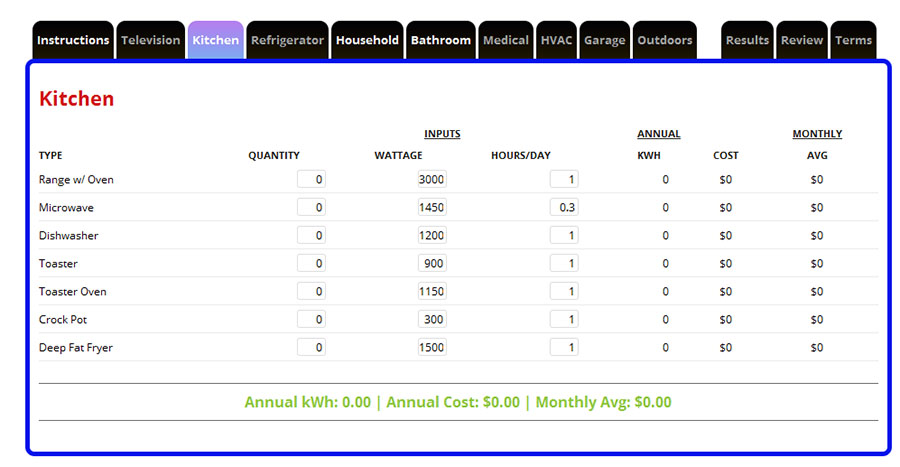Image resolution: width=900 pixels, height=467 pixels.
Task: Open the Review tab
Action: (x=802, y=40)
